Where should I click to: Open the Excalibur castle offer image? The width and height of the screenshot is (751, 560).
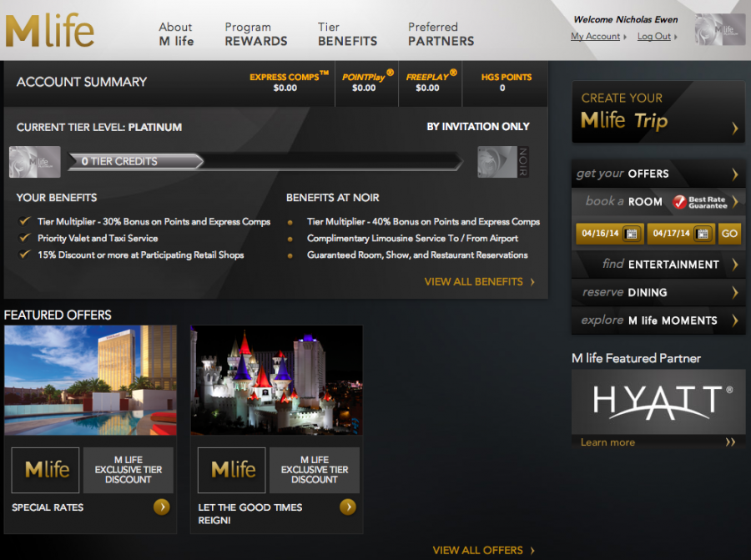coord(277,381)
